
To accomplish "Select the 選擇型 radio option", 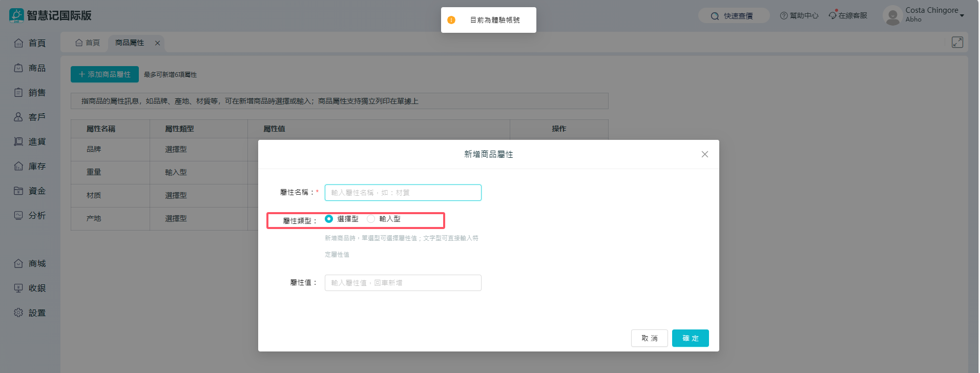I will (x=329, y=219).
